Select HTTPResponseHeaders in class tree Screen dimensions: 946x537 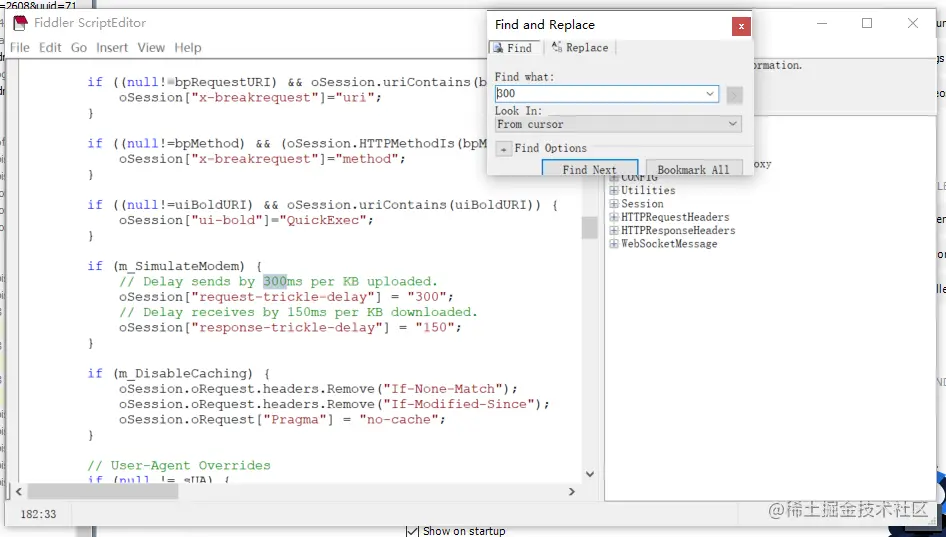(678, 230)
